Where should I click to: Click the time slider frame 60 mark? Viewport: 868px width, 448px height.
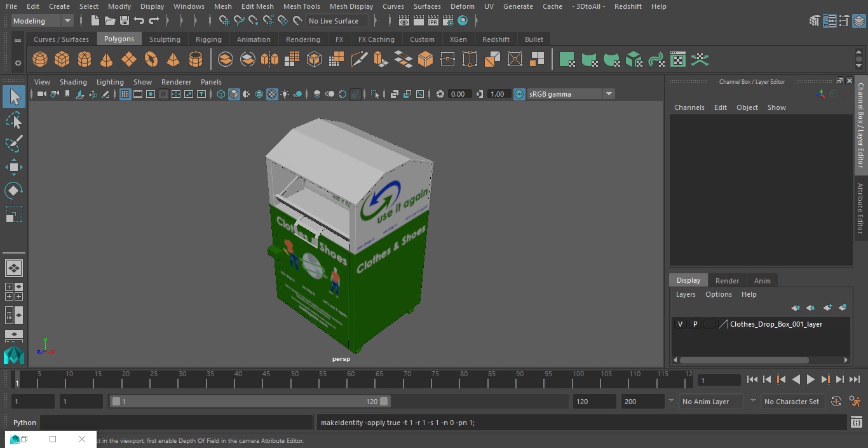coord(350,379)
